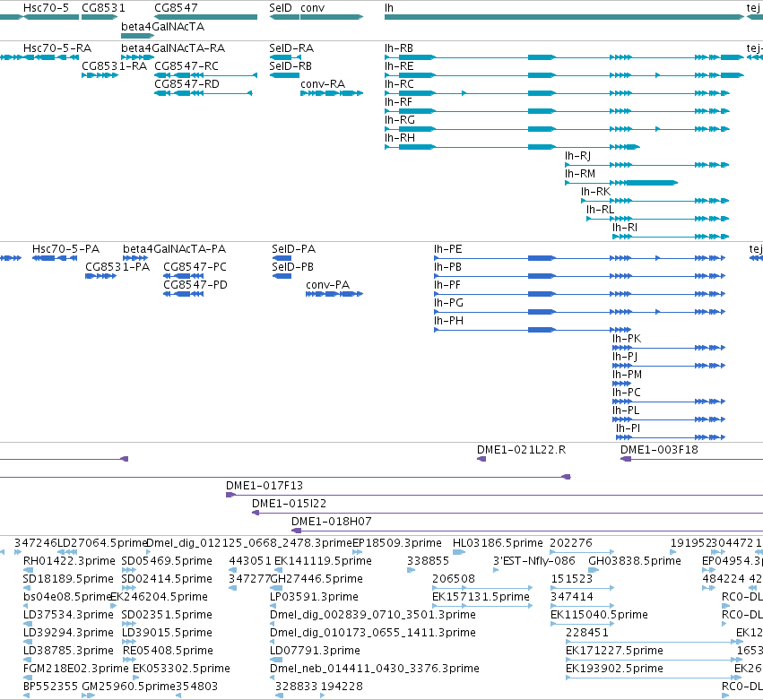Image resolution: width=763 pixels, height=700 pixels.
Task: Click protein CG8547-PD label
Action: click(195, 285)
